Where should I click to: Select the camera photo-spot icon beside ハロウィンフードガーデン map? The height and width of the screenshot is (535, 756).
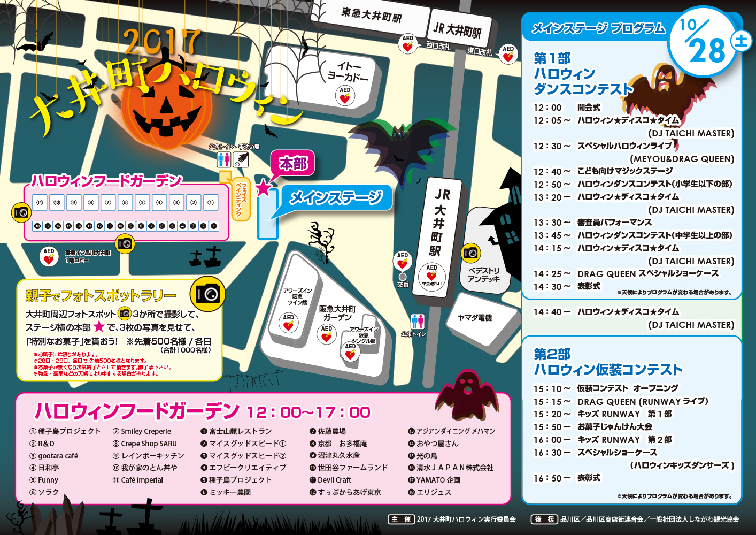[20, 213]
